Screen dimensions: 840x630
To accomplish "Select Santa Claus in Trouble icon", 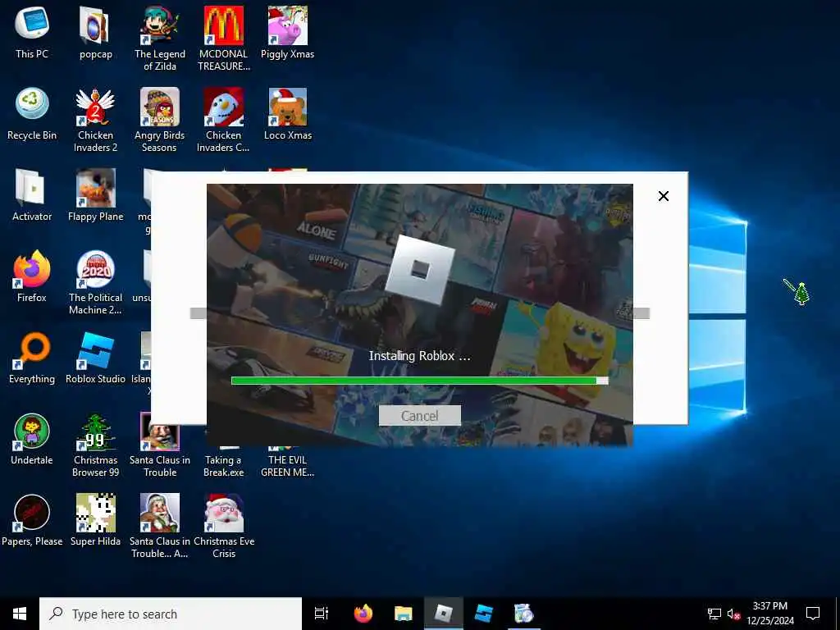I will point(160,445).
